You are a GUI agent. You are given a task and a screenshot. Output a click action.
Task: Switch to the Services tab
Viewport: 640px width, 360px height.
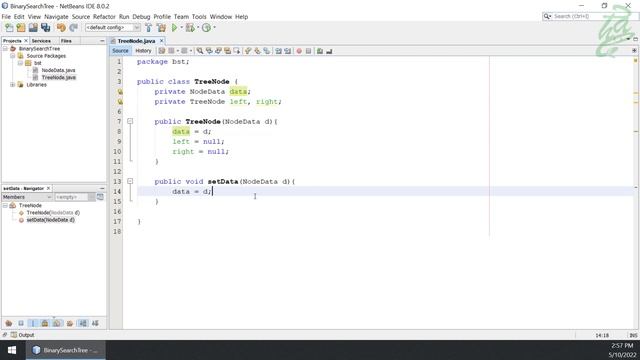tap(42, 41)
